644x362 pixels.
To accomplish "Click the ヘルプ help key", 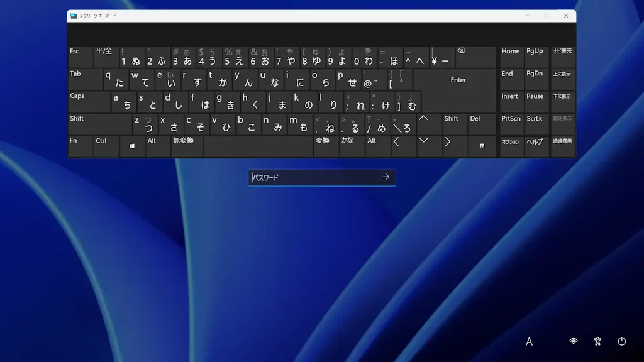I will (x=536, y=146).
